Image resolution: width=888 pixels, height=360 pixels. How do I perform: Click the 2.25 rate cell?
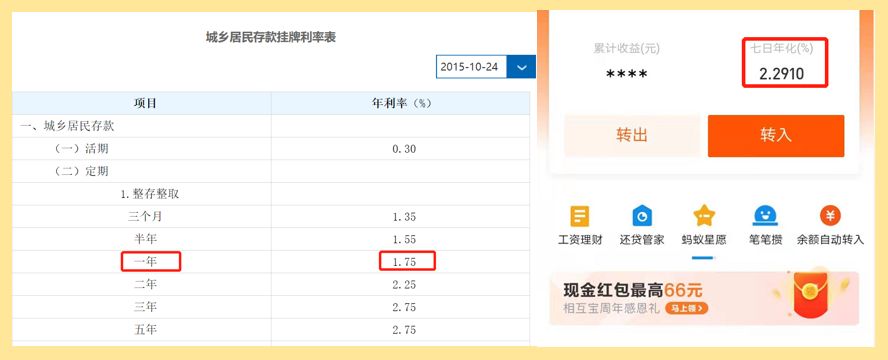pos(404,285)
